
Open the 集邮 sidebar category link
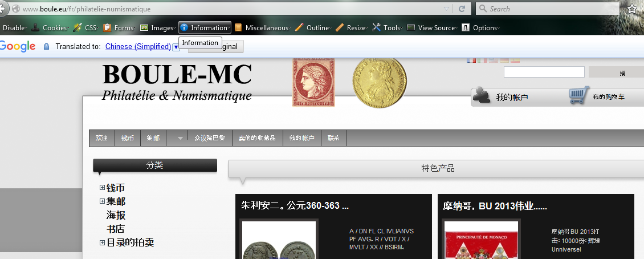(x=116, y=201)
